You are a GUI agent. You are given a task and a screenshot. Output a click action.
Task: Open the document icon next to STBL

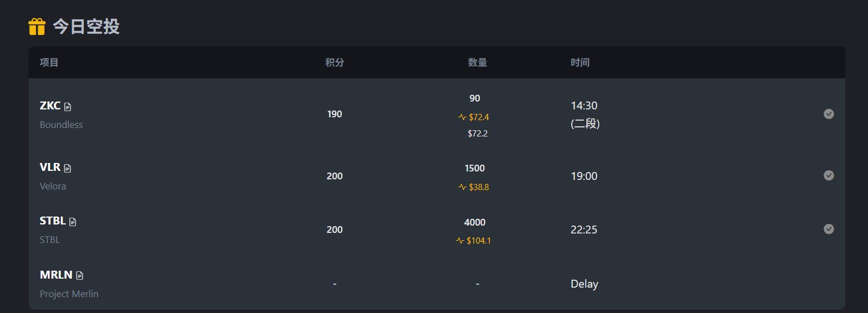tap(73, 222)
